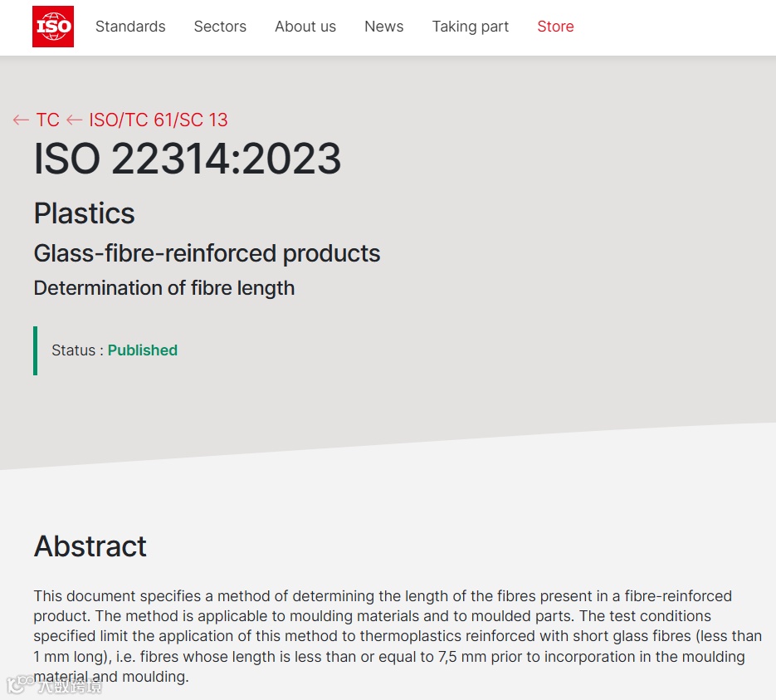Click Glass-fibre-reinforced products subtitle
This screenshot has height=700, width=776.
[x=207, y=253]
